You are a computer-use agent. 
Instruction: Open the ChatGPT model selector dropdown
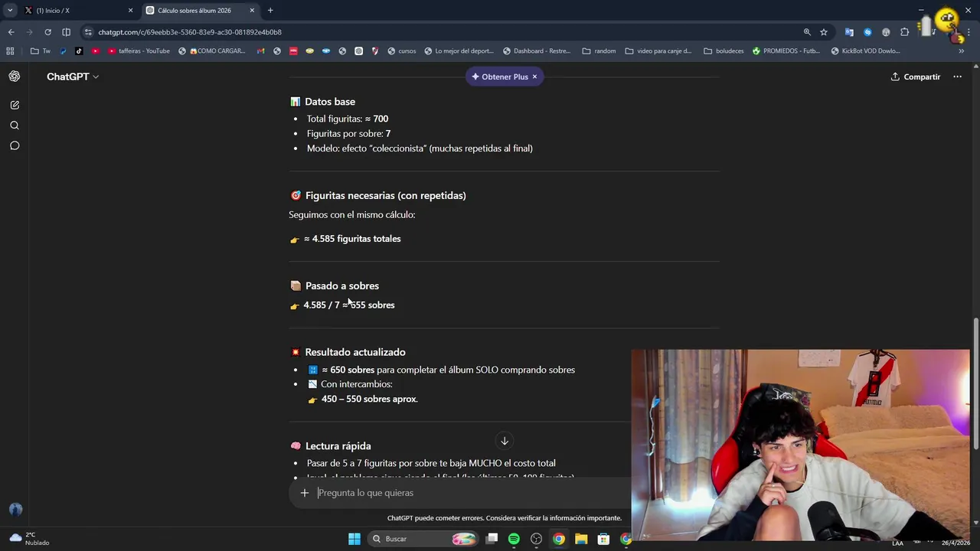pos(73,77)
